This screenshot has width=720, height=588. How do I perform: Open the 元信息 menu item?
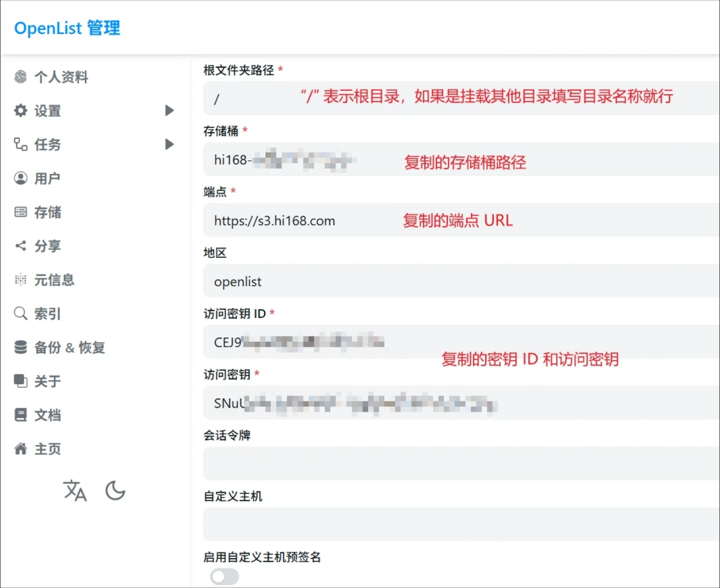[54, 280]
